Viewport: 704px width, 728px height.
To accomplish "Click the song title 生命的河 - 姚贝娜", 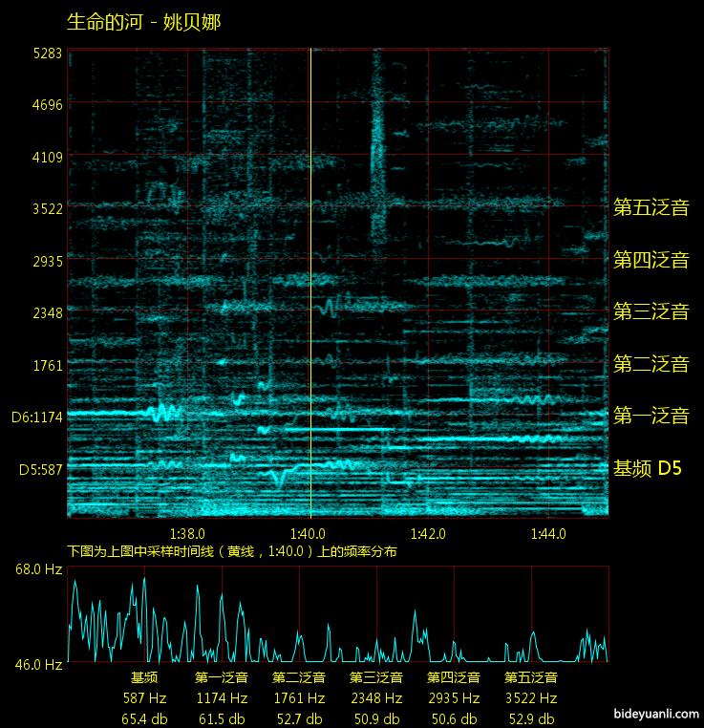I will pyautogui.click(x=143, y=21).
